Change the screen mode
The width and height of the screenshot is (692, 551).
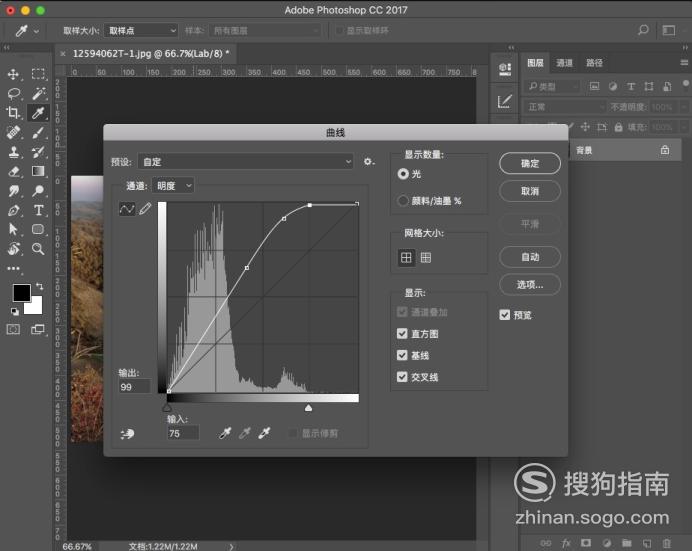tap(38, 329)
